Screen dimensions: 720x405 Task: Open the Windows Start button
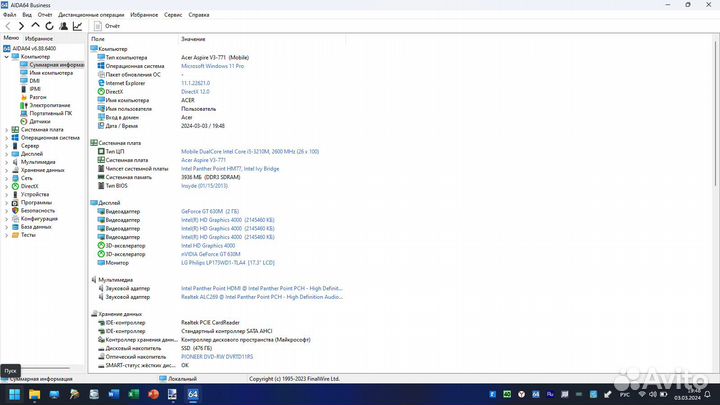tap(15, 394)
